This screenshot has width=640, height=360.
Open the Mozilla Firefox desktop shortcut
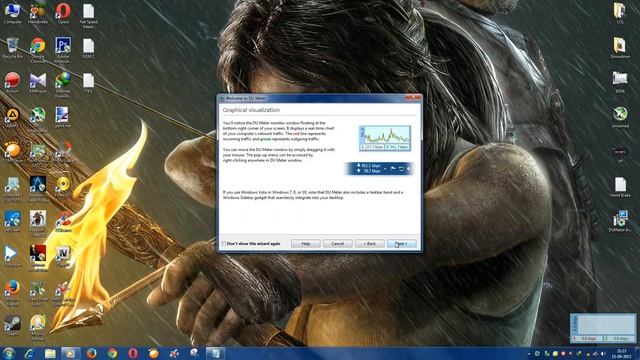coord(12,292)
